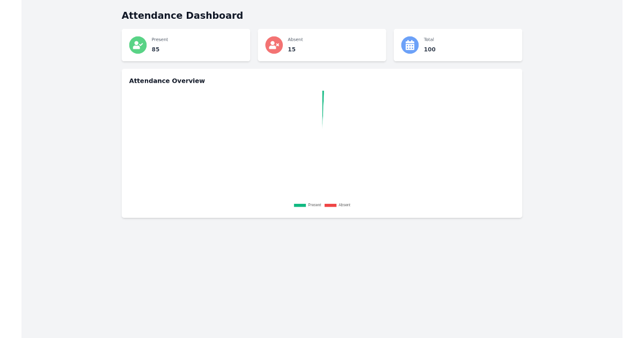Click the calendar grid inside the Total icon
This screenshot has width=644, height=338.
[410, 46]
